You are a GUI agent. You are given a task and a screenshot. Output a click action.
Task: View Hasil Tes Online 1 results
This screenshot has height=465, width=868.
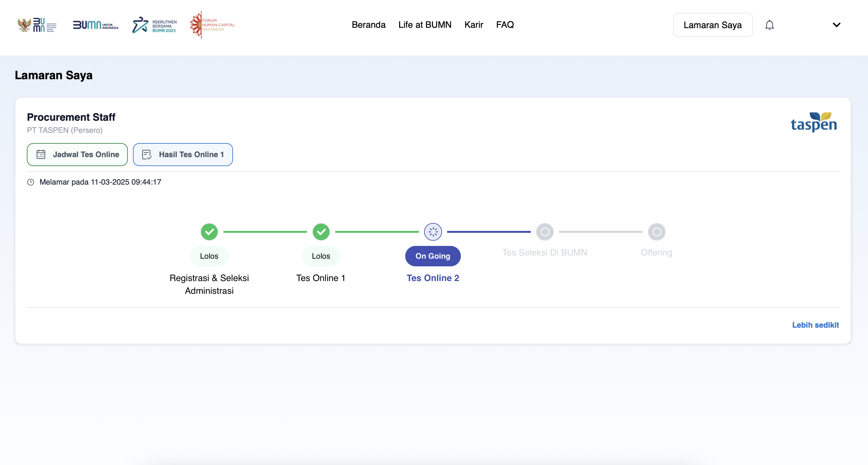(182, 155)
